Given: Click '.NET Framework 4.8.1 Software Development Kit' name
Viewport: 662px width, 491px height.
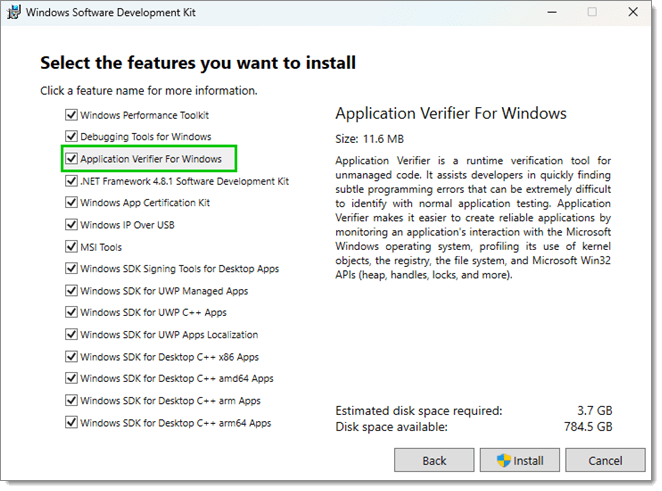Looking at the screenshot, I should click(x=184, y=181).
